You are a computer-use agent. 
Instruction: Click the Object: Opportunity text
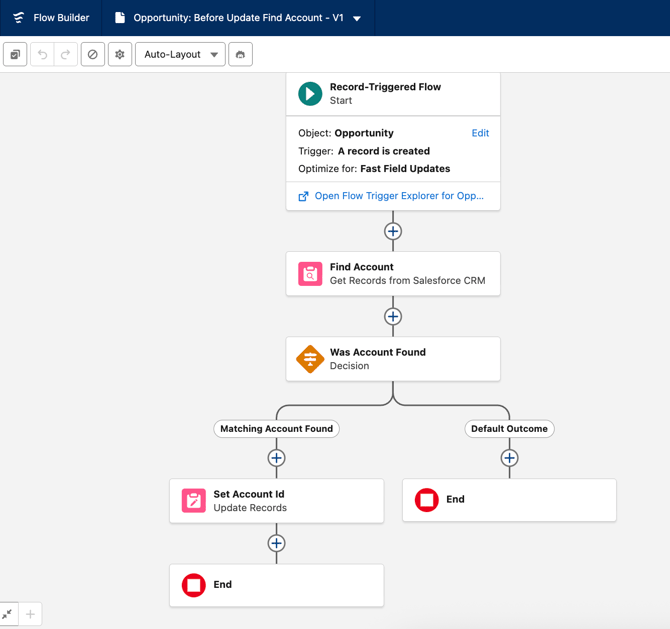click(x=346, y=133)
